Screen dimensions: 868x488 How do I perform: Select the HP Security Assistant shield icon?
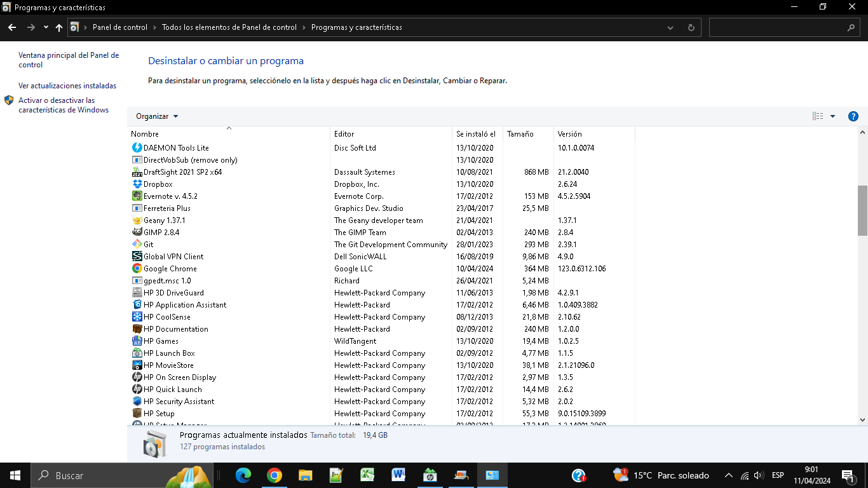click(x=137, y=401)
